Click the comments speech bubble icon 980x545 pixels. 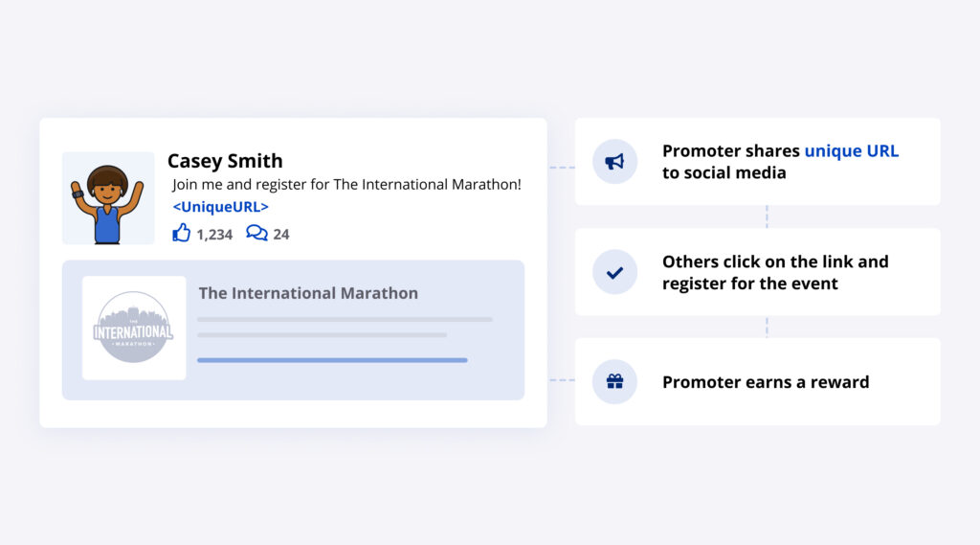tap(256, 233)
